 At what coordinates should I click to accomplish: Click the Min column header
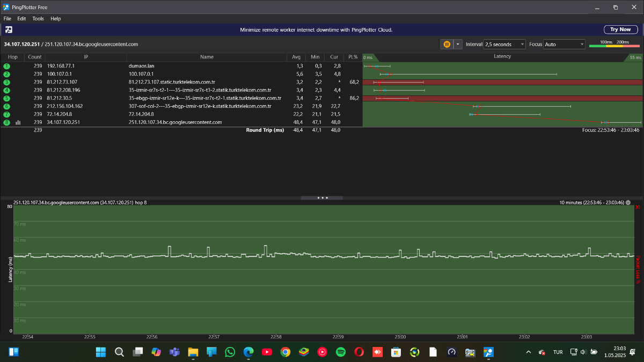315,57
